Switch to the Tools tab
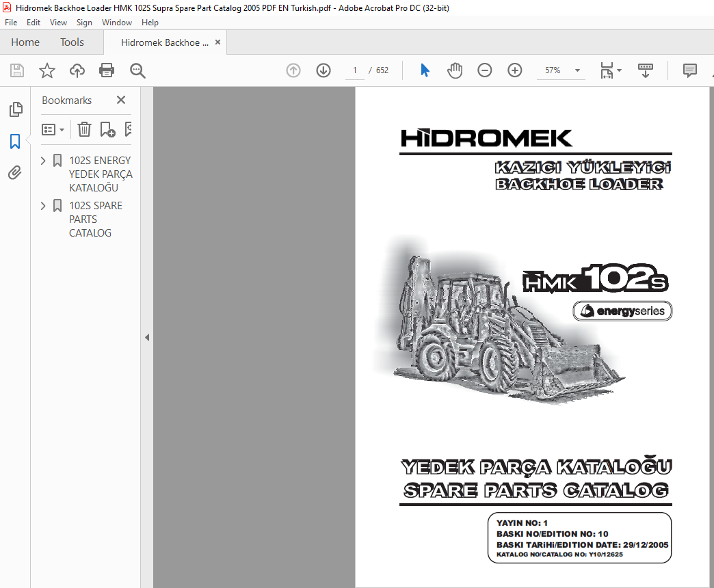This screenshot has width=714, height=588. tap(72, 42)
